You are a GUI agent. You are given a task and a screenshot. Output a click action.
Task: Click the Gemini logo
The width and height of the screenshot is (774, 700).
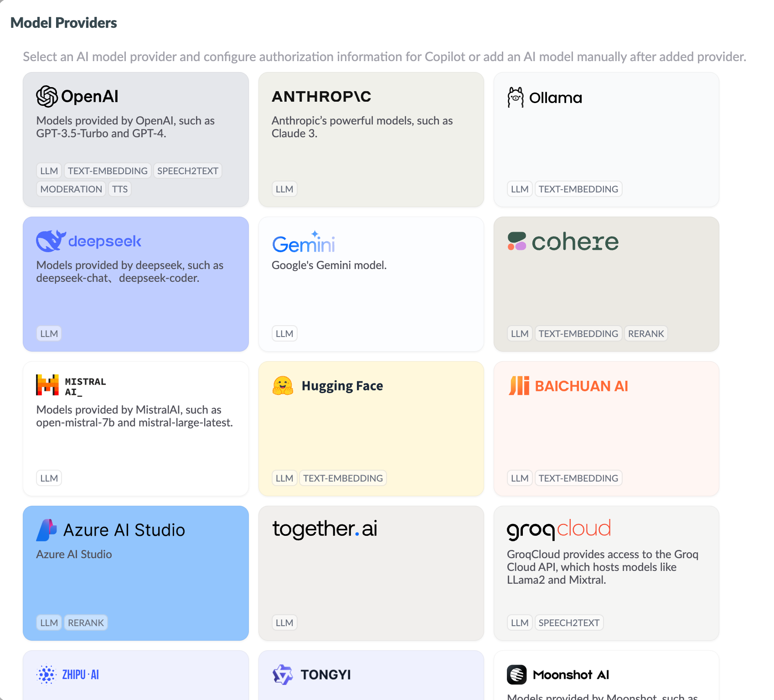(x=303, y=243)
